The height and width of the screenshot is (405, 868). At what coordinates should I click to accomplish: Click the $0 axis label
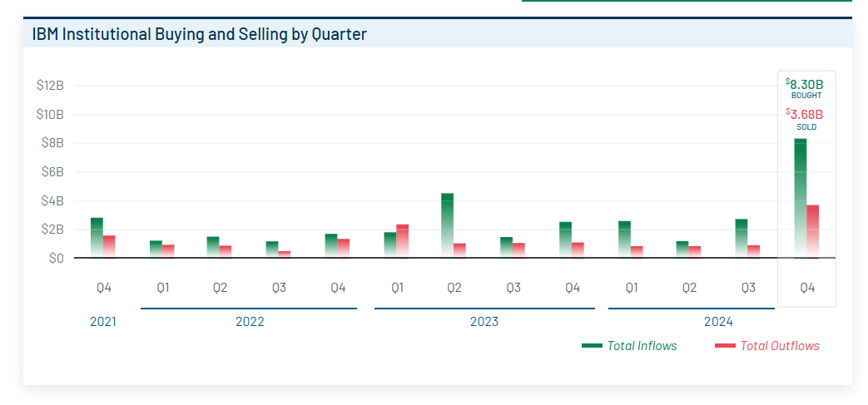click(x=56, y=259)
